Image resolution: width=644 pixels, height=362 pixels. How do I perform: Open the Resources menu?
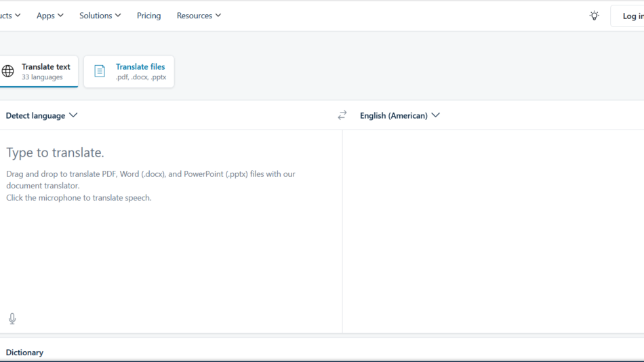coord(199,16)
